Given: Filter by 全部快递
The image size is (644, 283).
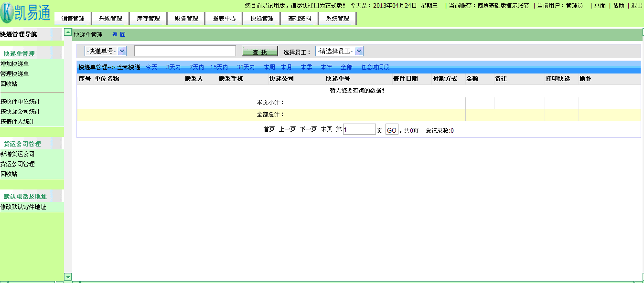Looking at the screenshot, I should point(129,67).
